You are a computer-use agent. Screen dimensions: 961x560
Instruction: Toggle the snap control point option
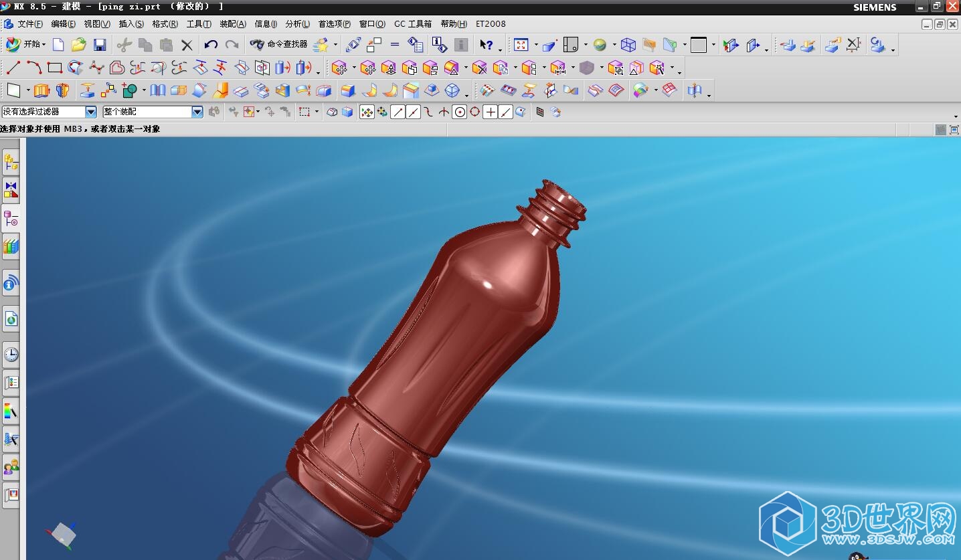[x=429, y=112]
